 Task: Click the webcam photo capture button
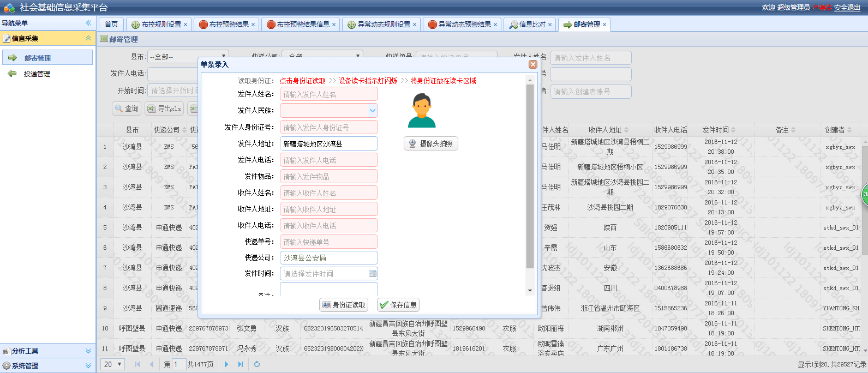click(431, 143)
